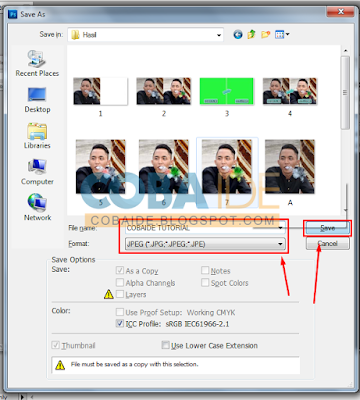Click the scrollbar up arrow
Image resolution: width=360 pixels, height=400 pixels.
click(x=345, y=51)
